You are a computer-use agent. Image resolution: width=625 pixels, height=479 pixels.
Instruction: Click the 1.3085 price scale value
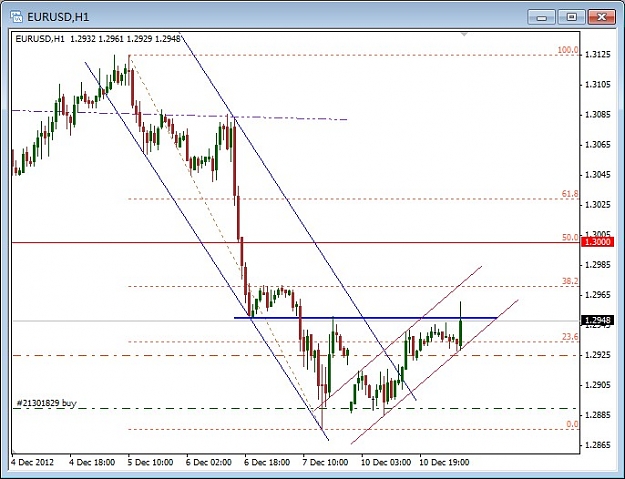click(597, 115)
